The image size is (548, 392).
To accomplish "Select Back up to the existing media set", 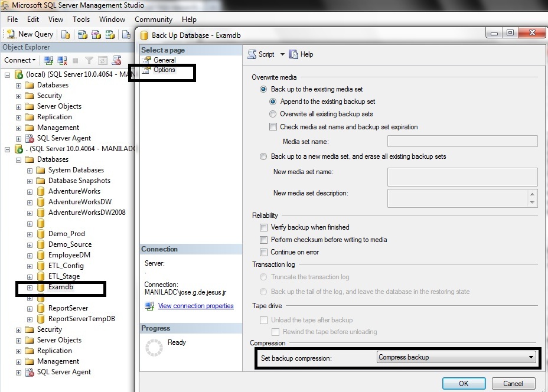I will 263,90.
